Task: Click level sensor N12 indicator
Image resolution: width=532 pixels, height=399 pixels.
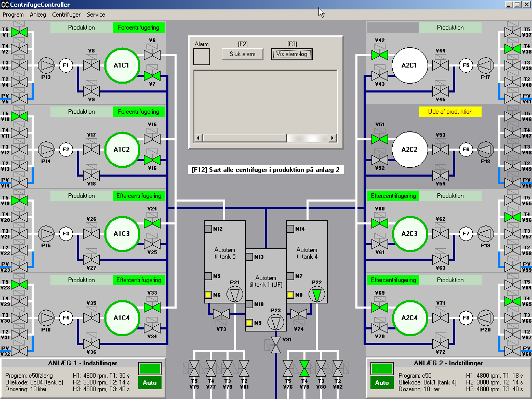Action: pyautogui.click(x=208, y=229)
